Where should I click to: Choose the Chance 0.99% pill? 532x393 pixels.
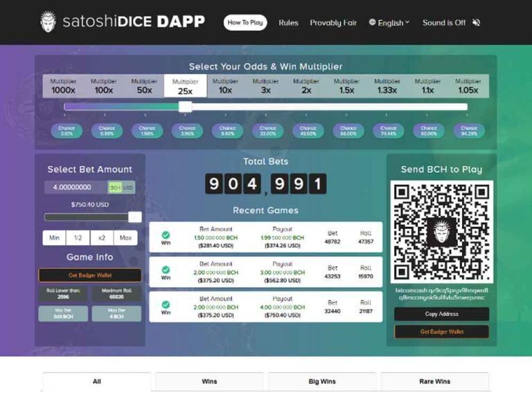coord(107,131)
